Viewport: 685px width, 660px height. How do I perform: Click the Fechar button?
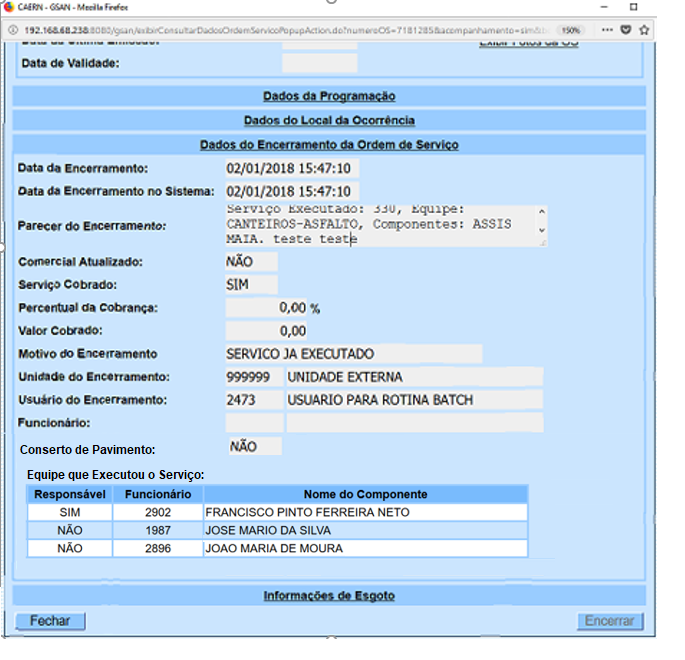[50, 621]
